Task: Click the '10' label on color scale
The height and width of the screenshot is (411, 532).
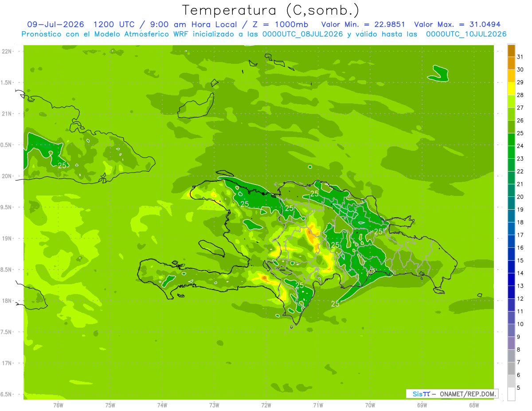Action: [520, 324]
